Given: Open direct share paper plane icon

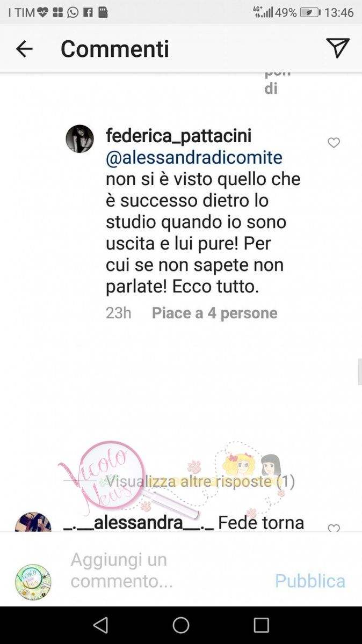Looking at the screenshot, I should click(338, 48).
